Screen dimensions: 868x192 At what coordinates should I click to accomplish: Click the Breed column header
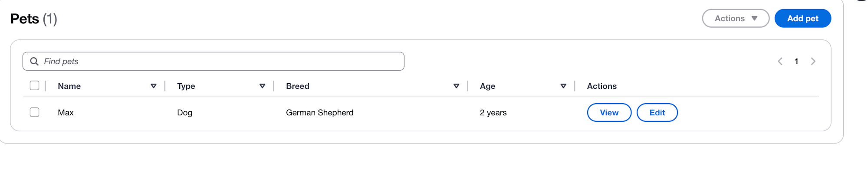(x=298, y=86)
